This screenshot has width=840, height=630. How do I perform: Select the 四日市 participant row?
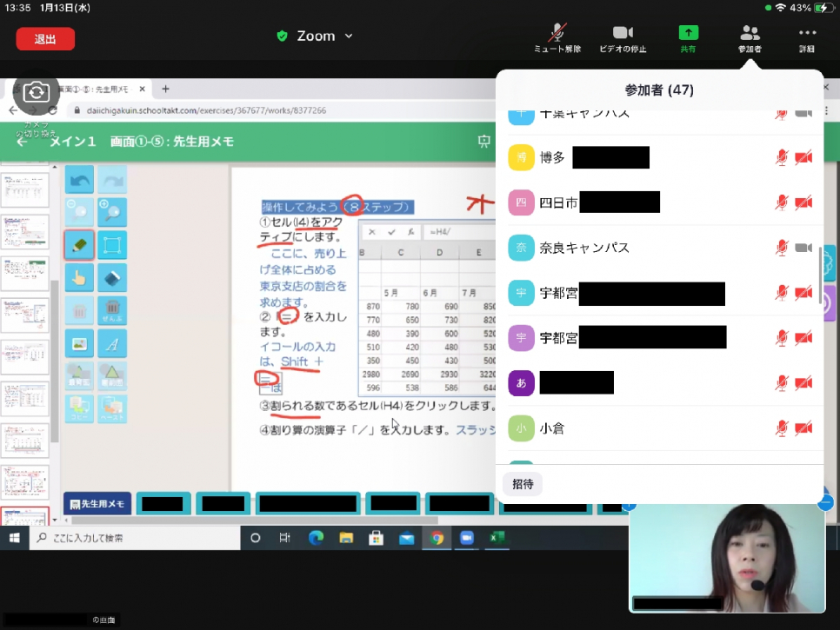[x=659, y=202]
